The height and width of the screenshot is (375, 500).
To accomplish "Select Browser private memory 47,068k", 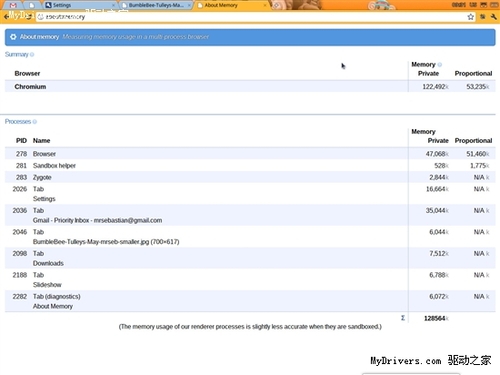I will 437,154.
